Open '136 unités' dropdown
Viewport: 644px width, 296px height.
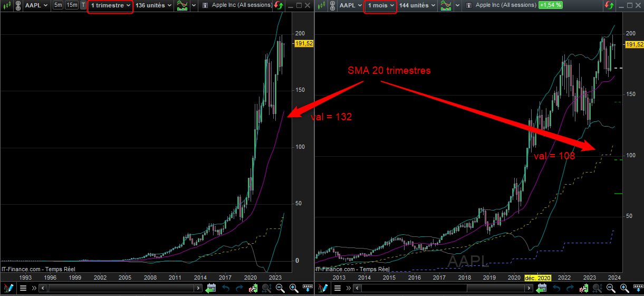[153, 5]
